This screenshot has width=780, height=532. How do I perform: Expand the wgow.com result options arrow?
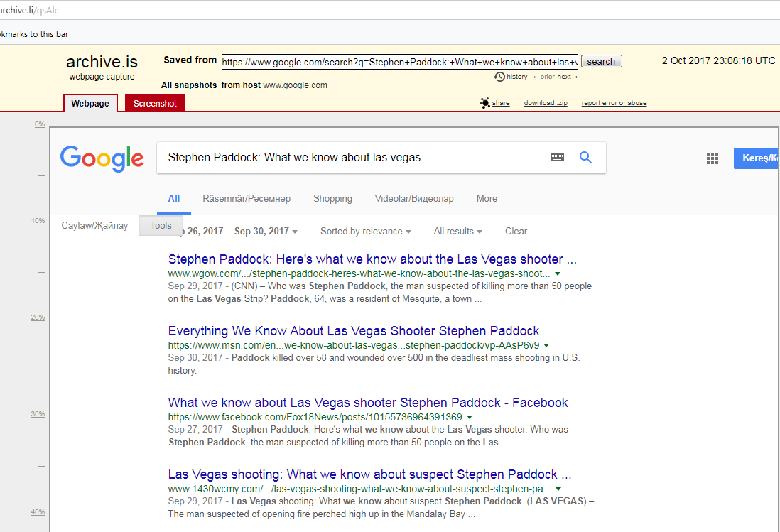coord(558,274)
